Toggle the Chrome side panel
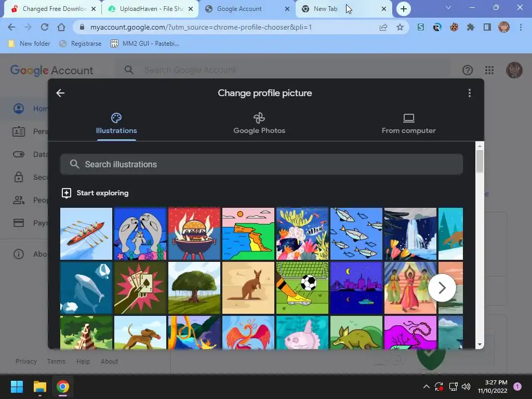 (487, 27)
